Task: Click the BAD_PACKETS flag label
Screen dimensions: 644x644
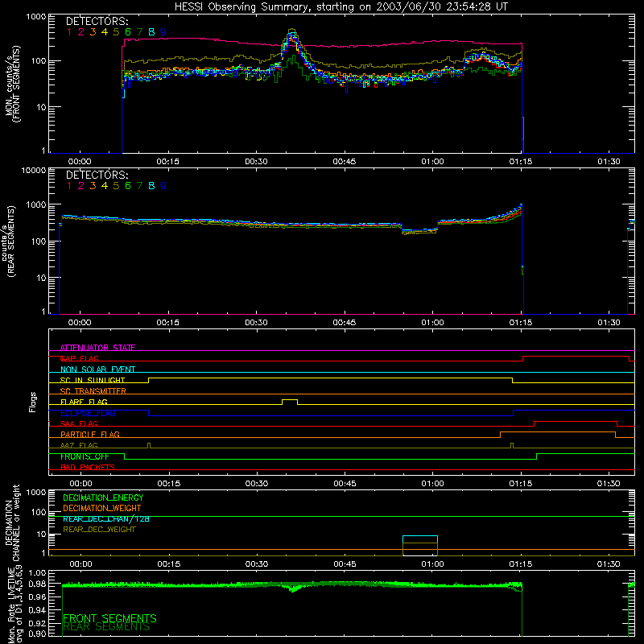Action: [88, 467]
